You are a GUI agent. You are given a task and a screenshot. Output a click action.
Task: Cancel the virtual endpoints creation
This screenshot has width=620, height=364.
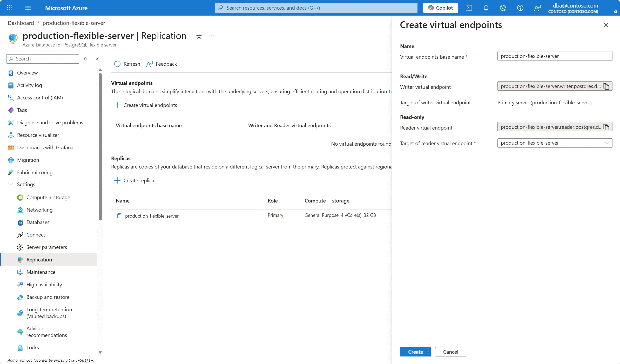pos(451,352)
